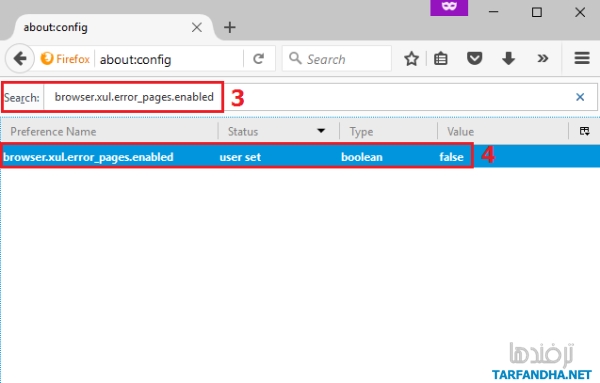Click the 'user set' status cell
Image resolution: width=600 pixels, height=383 pixels.
pyautogui.click(x=240, y=157)
